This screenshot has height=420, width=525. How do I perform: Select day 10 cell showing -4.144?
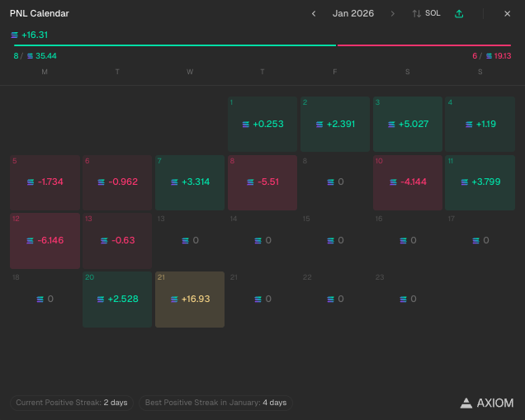(x=408, y=182)
